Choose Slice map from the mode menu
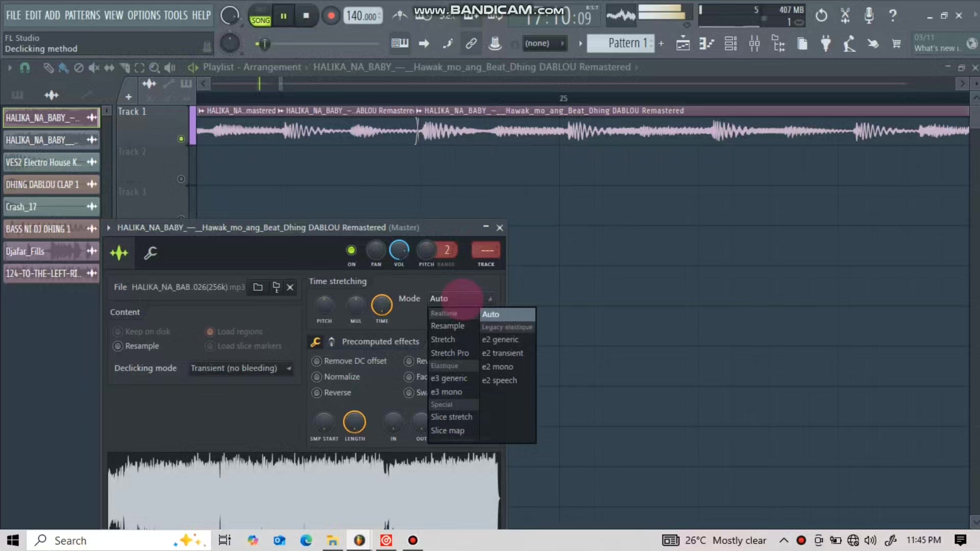The image size is (980, 551). (x=448, y=431)
